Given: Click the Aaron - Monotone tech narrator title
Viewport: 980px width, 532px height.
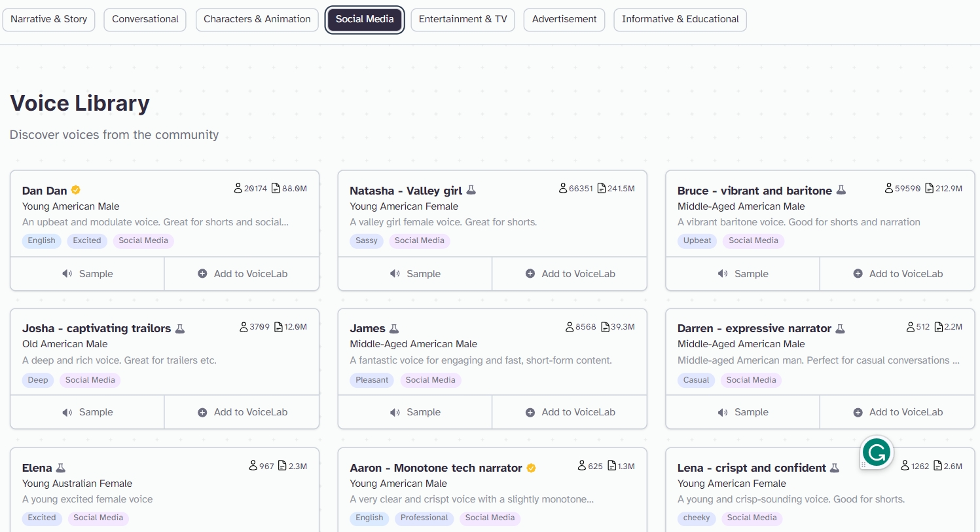Looking at the screenshot, I should (436, 468).
